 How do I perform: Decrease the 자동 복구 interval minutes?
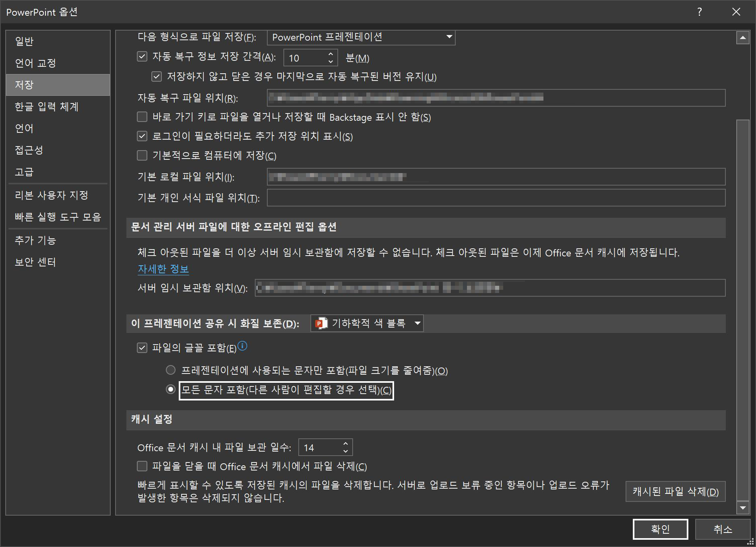330,62
